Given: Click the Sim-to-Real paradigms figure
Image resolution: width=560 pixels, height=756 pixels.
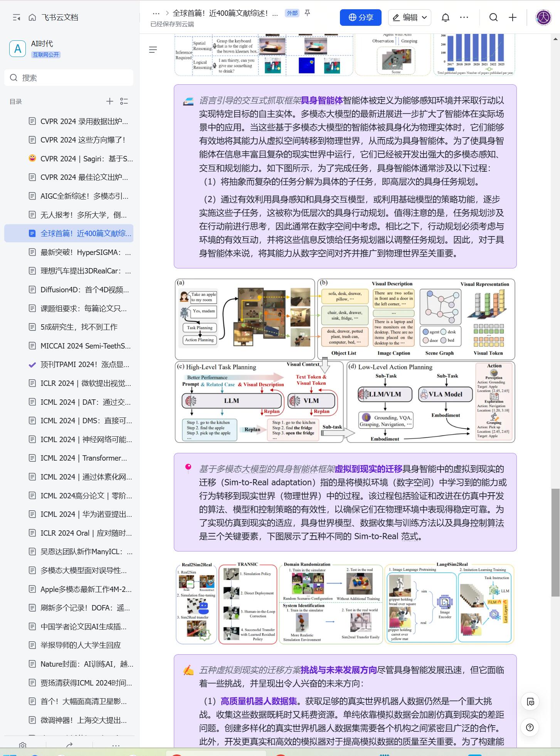Looking at the screenshot, I should pyautogui.click(x=345, y=603).
